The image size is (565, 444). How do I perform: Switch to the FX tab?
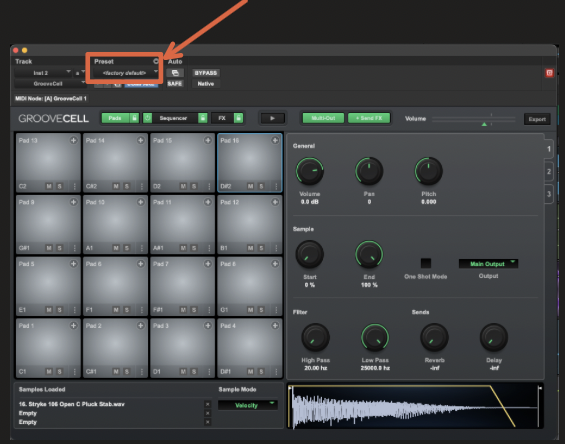(222, 118)
